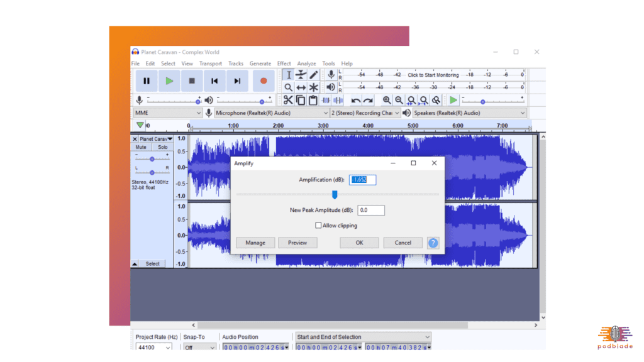
Task: Click the Copy icon in edit toolbar
Action: 301,100
